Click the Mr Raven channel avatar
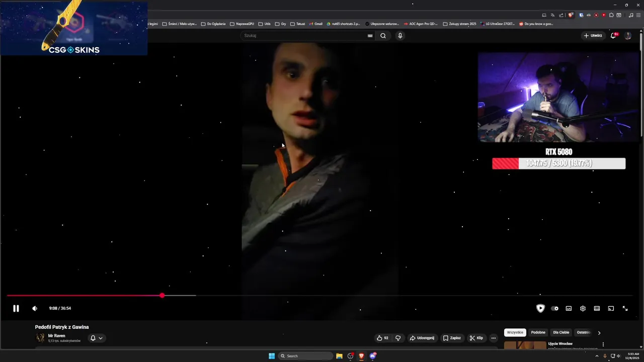Viewport: 644px width, 362px height. [x=40, y=338]
